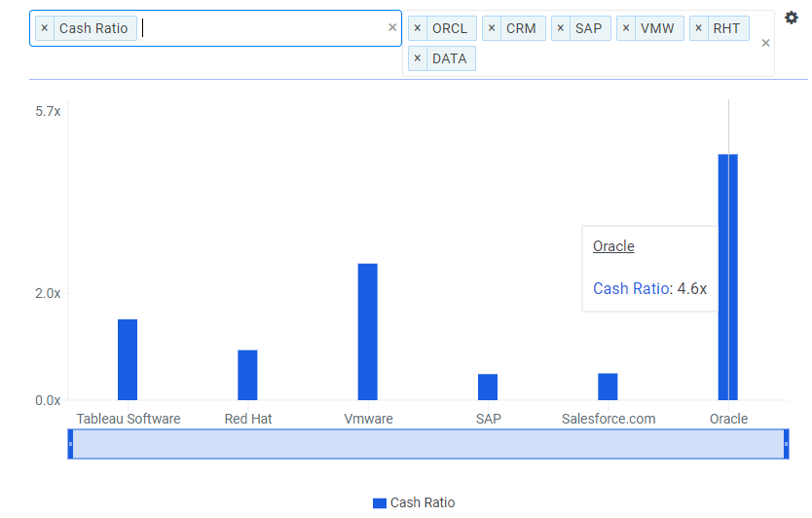Click the ORCL ticker label
Image resolution: width=812 pixels, height=518 pixels.
tap(450, 28)
